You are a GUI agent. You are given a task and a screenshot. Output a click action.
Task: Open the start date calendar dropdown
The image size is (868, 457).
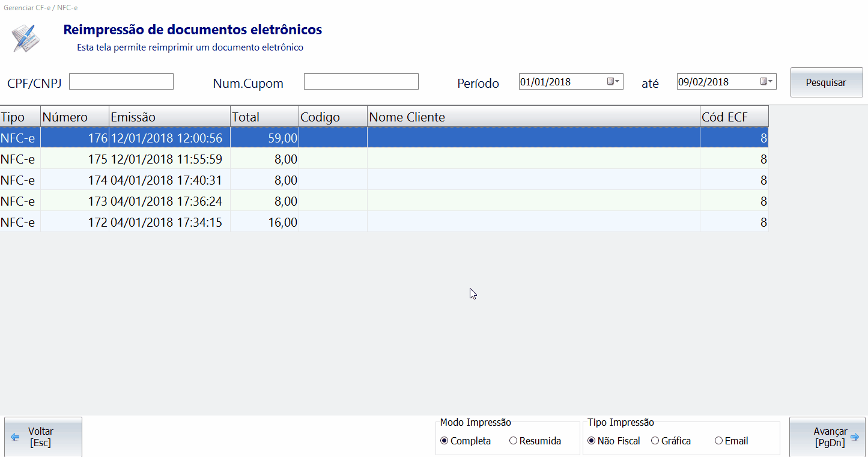tap(613, 82)
